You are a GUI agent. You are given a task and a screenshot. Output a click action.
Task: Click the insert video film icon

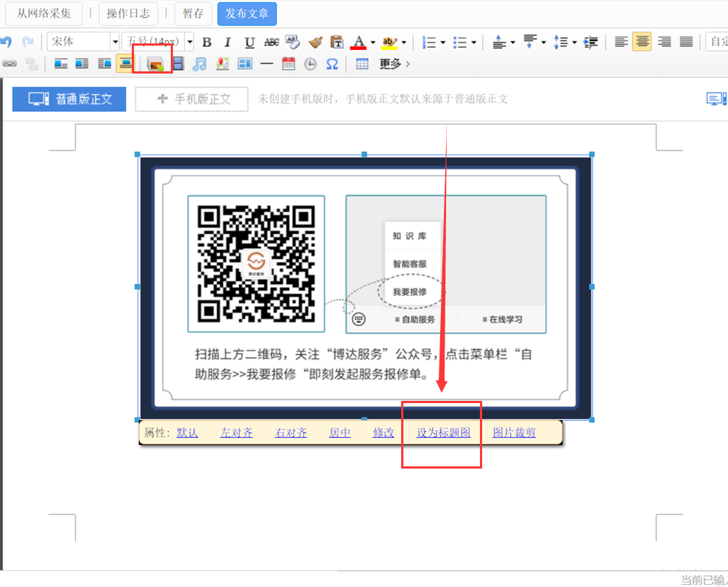click(178, 64)
